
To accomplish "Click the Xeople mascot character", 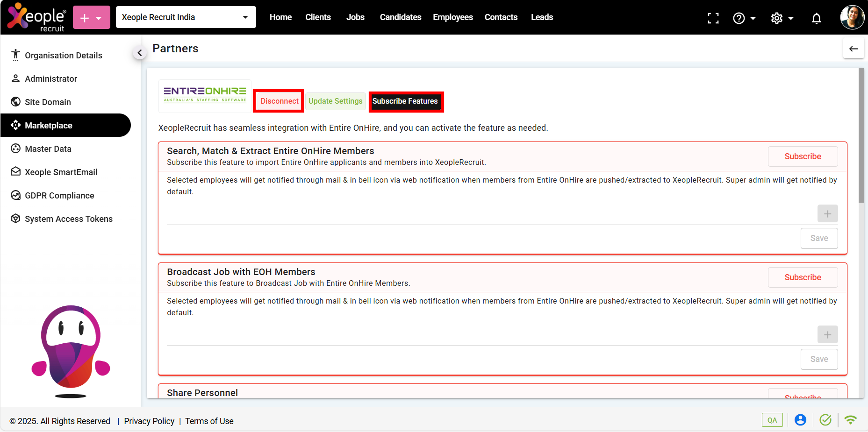I will point(71,351).
